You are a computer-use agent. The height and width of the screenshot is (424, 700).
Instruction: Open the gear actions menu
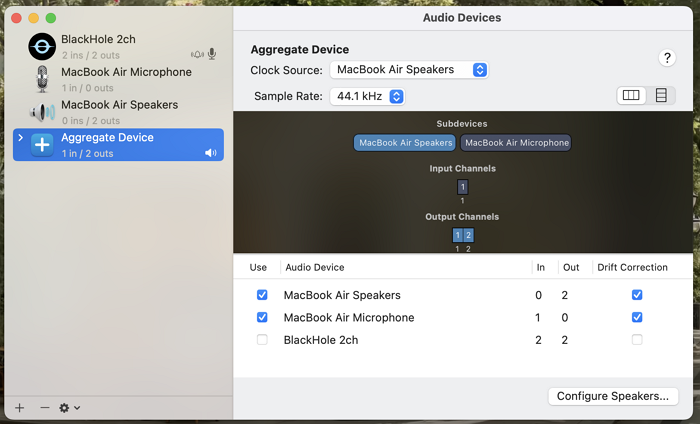[x=70, y=407]
